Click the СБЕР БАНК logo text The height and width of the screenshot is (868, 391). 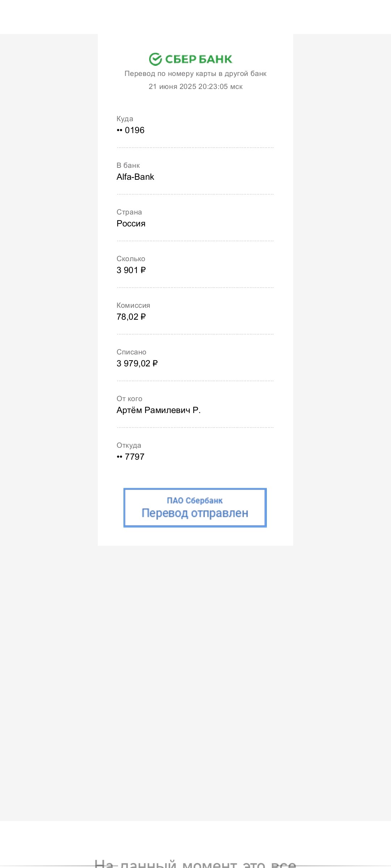(x=198, y=59)
